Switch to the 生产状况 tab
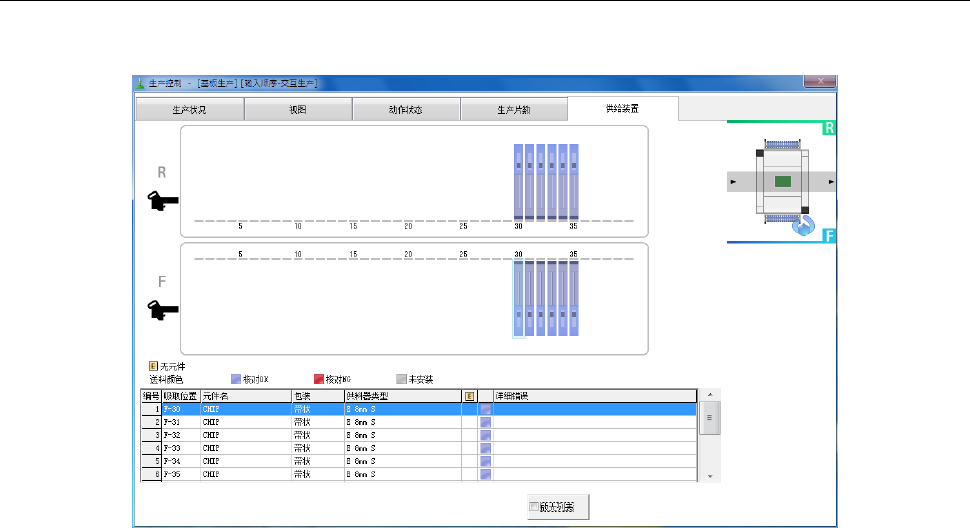 [189, 109]
